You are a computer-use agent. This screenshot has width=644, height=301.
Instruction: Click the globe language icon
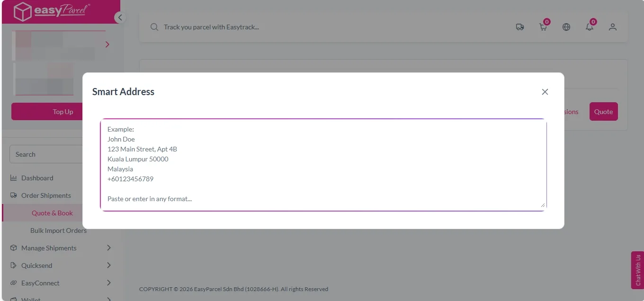[566, 27]
